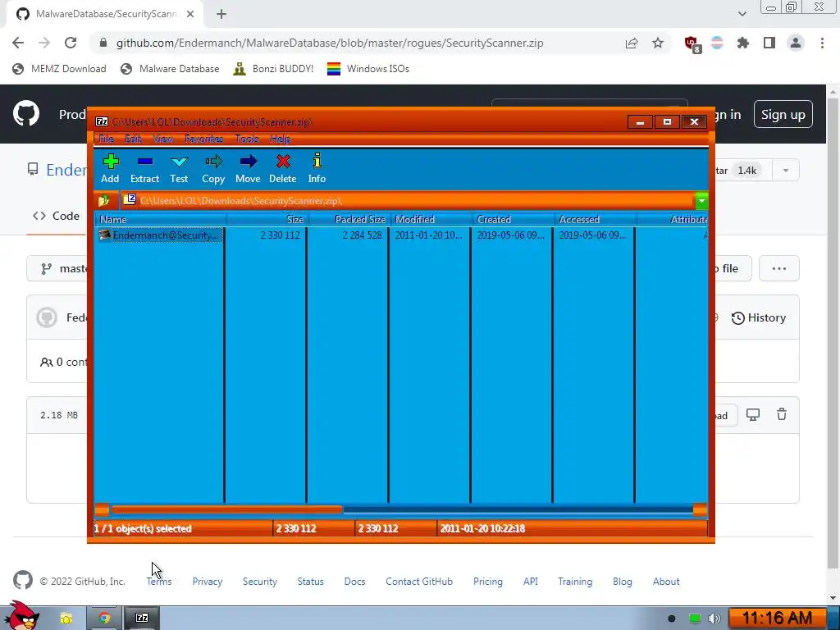Click the scrollbar right arrow in 7-Zip
Screen dimensions: 840x630
(700, 509)
